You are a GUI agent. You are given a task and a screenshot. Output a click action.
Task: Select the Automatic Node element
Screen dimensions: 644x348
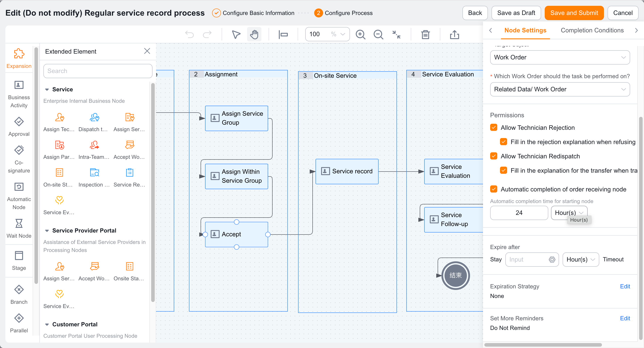(x=19, y=196)
